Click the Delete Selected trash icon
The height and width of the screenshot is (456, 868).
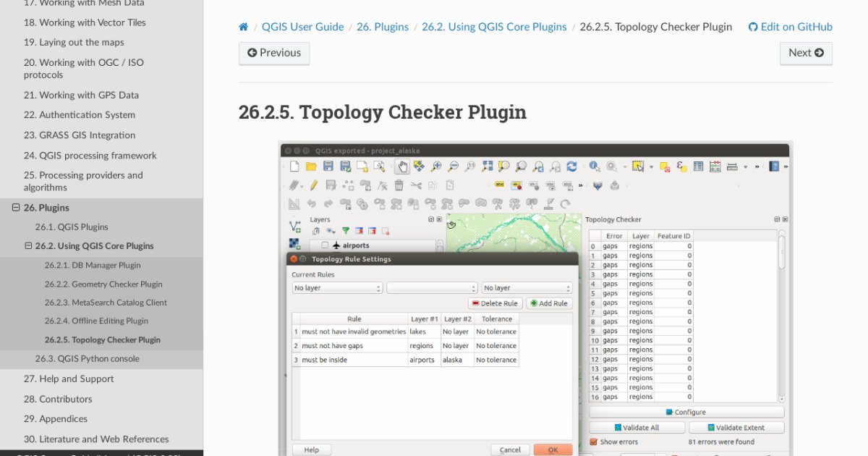tap(399, 185)
